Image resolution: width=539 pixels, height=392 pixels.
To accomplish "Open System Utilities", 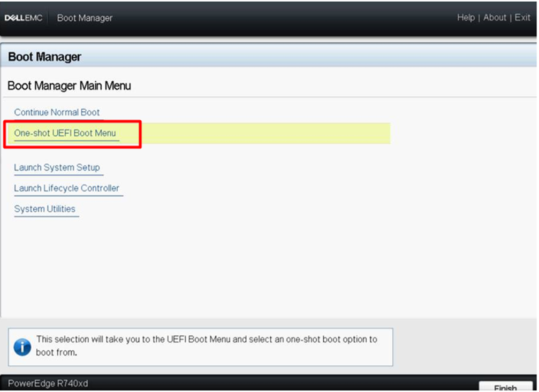I will pyautogui.click(x=44, y=209).
